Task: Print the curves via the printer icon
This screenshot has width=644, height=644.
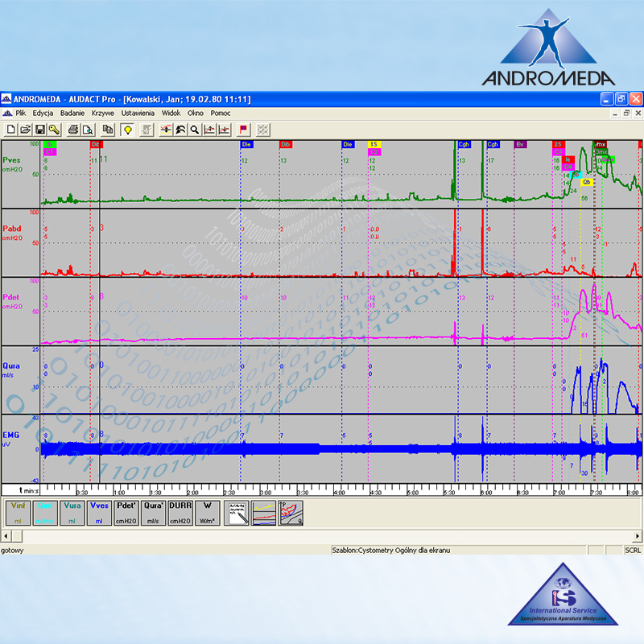Action: [x=72, y=130]
